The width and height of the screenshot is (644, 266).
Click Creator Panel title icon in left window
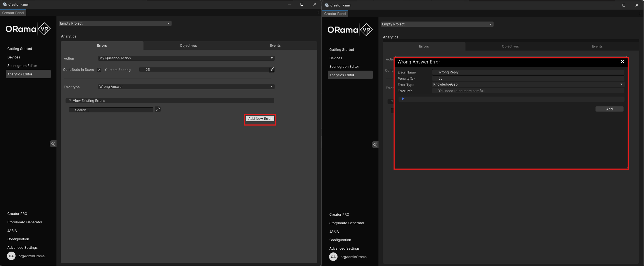tap(5, 4)
